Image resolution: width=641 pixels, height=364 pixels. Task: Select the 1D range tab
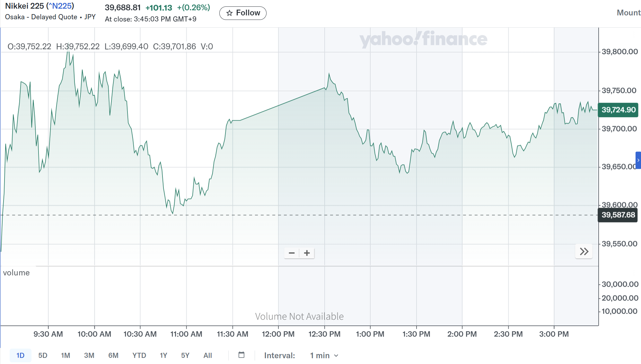[x=21, y=355]
